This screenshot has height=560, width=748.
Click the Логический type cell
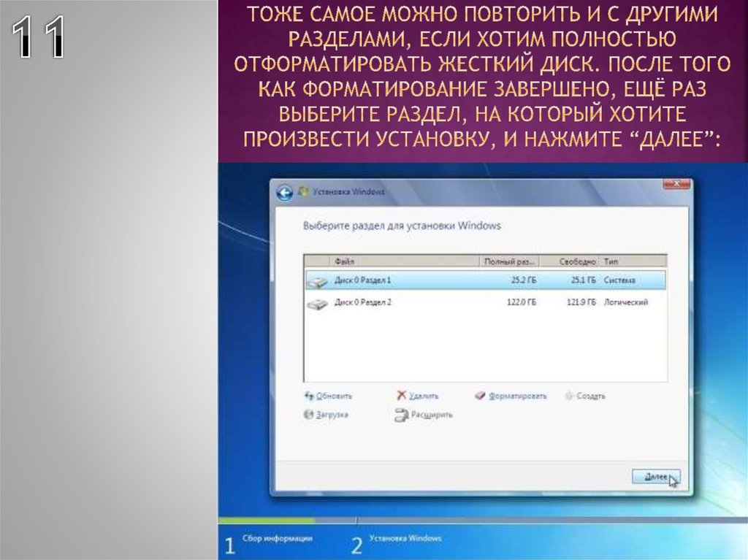click(x=626, y=302)
